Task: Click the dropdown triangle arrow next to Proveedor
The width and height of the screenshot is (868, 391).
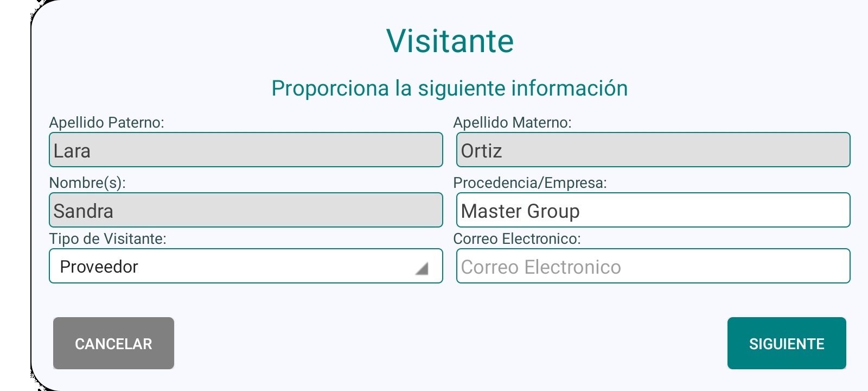Action: click(x=422, y=268)
